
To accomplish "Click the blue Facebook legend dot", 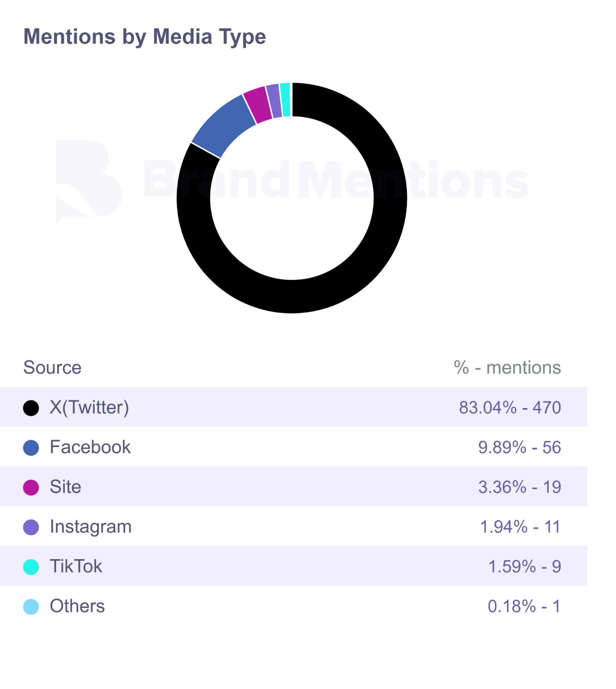I will coord(31,448).
